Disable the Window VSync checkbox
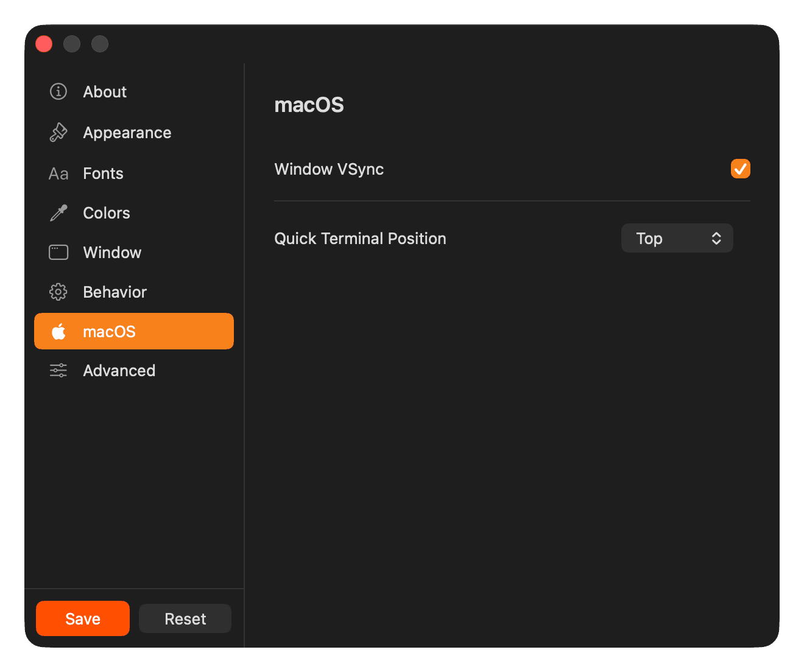Viewport: 804px width, 672px height. click(740, 169)
